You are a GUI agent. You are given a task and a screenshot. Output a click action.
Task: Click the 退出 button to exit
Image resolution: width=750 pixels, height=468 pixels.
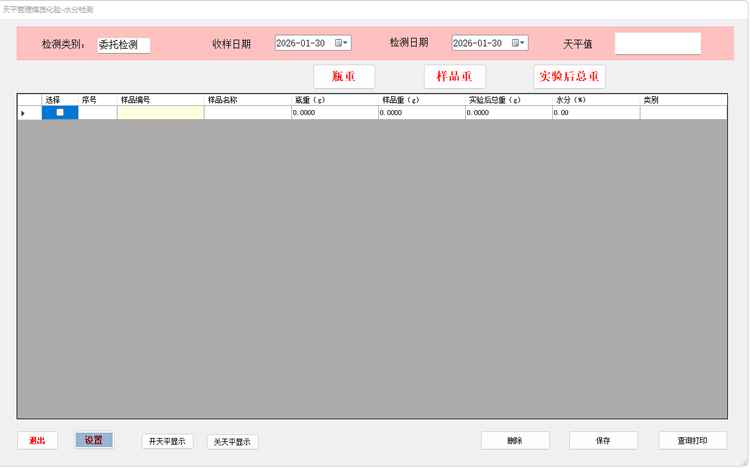[x=37, y=440]
